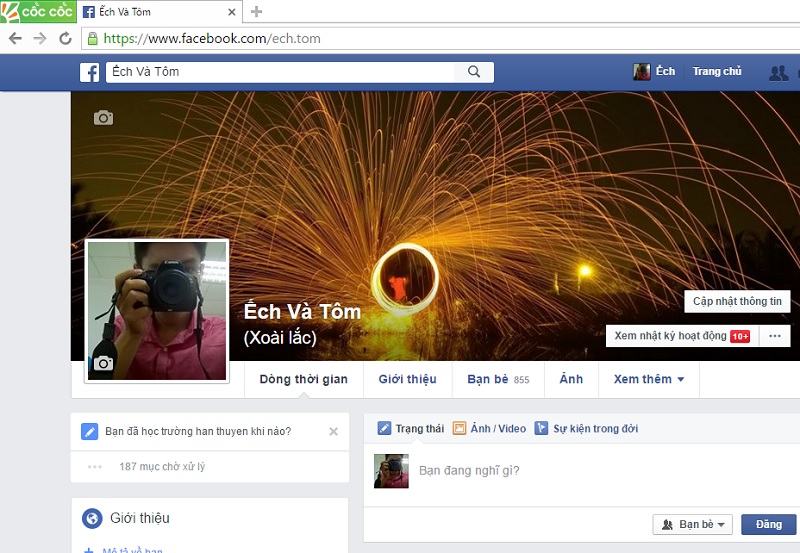
Task: Click the profile name Ếch Và Tôm on the cover
Action: point(303,311)
